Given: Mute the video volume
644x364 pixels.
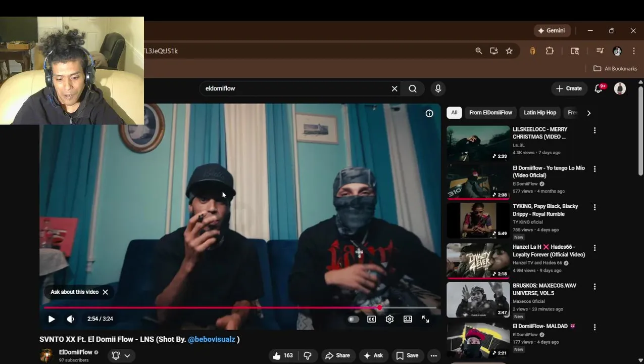Looking at the screenshot, I should [70, 319].
